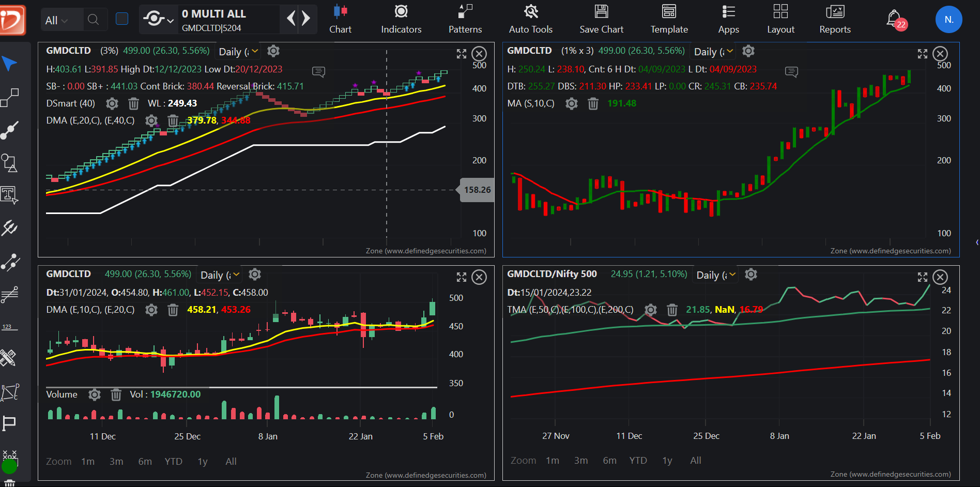Open the Layout options

click(780, 19)
